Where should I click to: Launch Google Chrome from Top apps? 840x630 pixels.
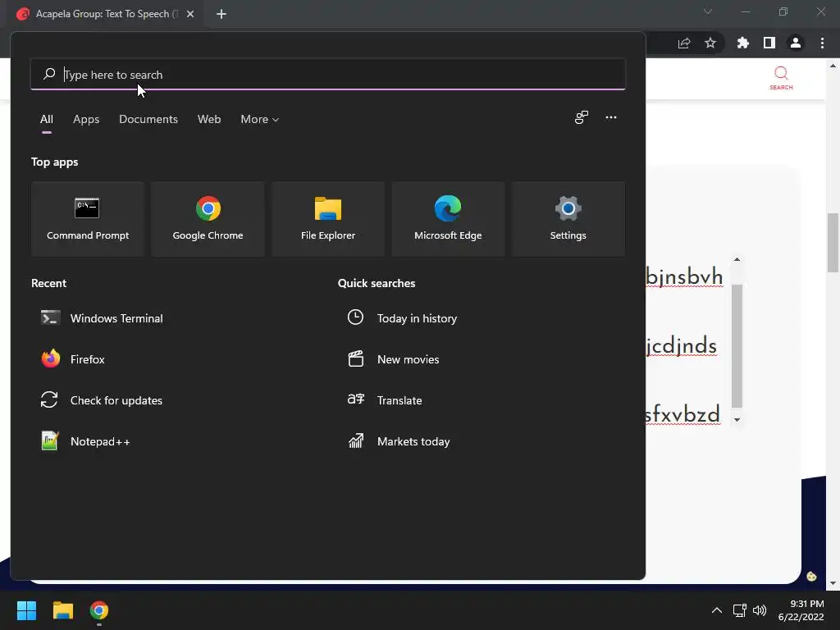coord(208,219)
